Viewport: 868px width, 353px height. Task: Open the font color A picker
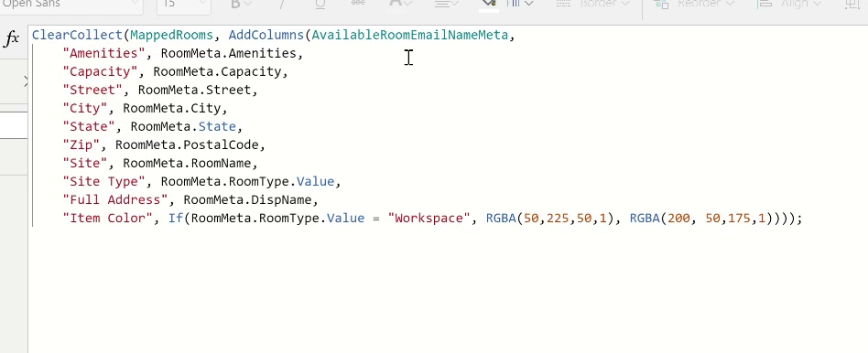click(x=400, y=4)
